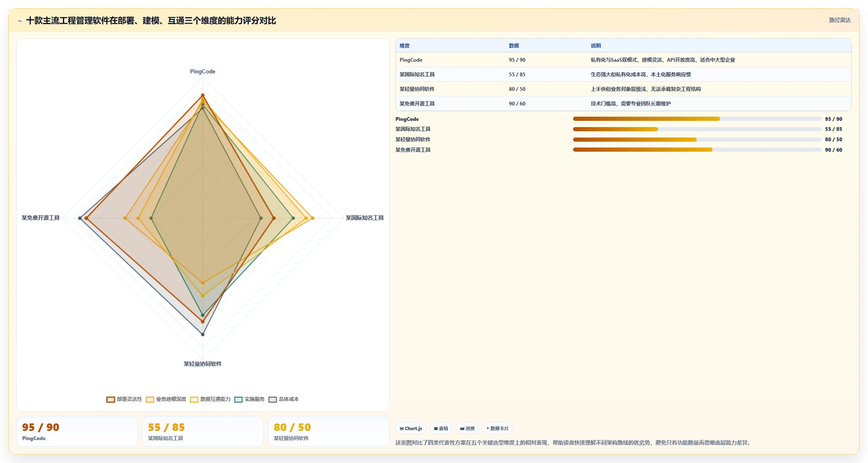The width and height of the screenshot is (868, 463).
Task: Click the 路径雷达 label in header
Action: pos(840,20)
